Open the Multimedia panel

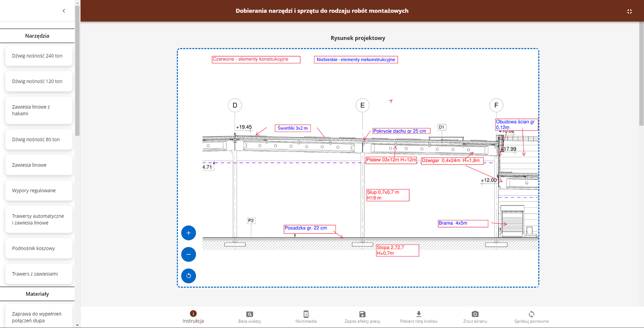pos(306,317)
